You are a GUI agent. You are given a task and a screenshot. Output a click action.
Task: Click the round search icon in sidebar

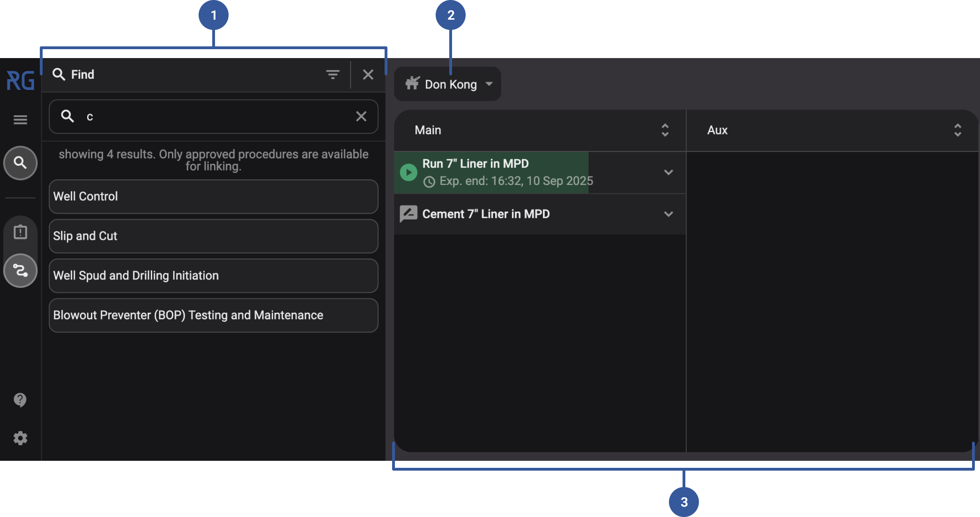(x=20, y=163)
